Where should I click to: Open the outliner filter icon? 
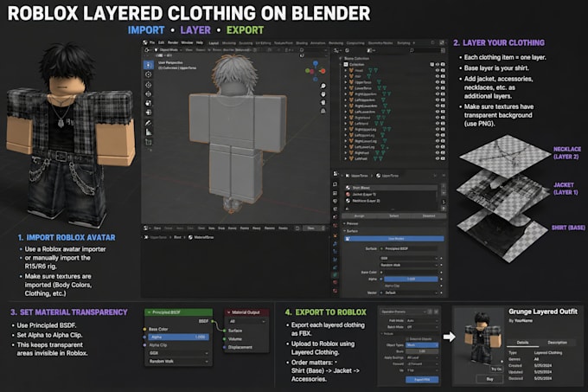coord(443,50)
